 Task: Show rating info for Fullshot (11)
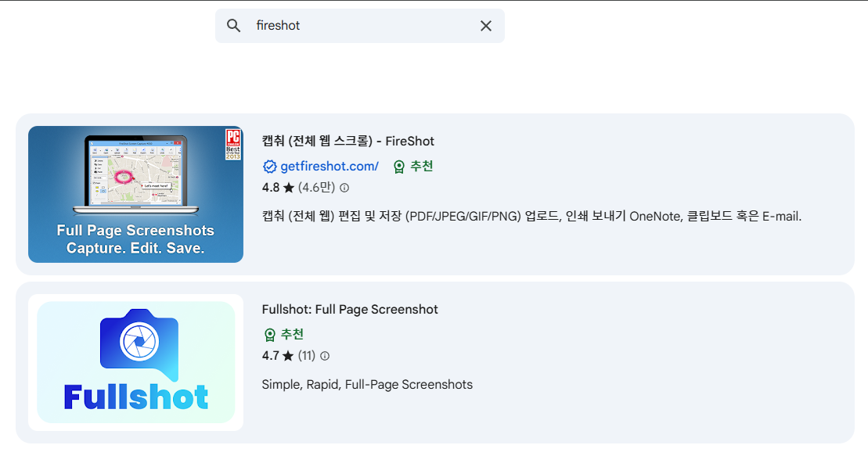coord(325,356)
